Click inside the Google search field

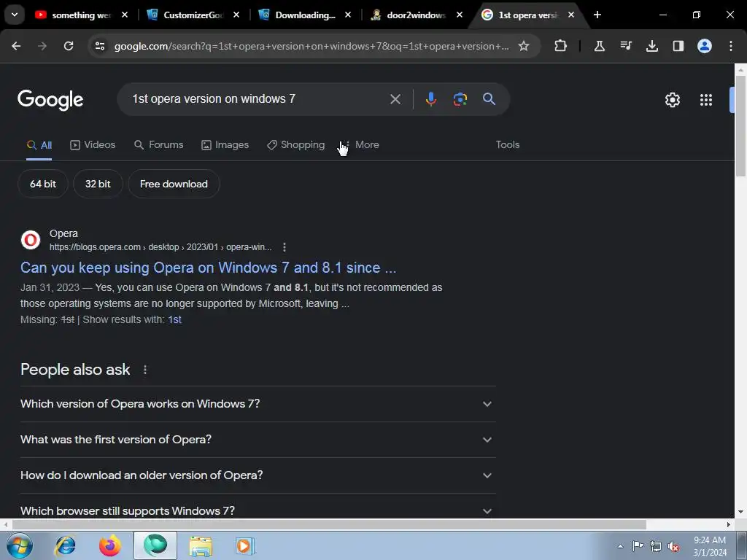(258, 99)
